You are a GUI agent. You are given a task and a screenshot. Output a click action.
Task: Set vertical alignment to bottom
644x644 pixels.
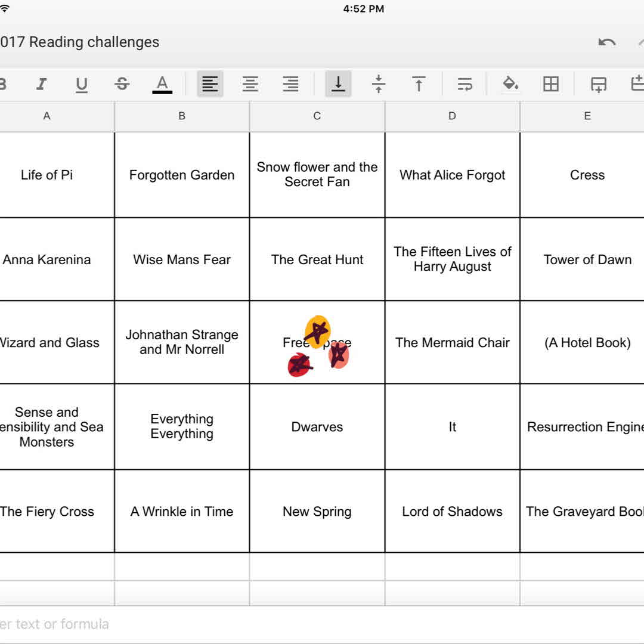(338, 84)
